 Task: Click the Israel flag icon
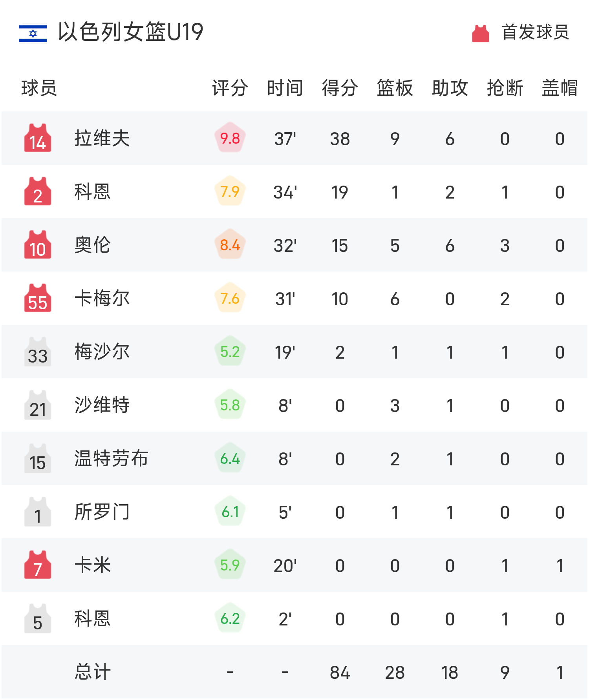33,33
